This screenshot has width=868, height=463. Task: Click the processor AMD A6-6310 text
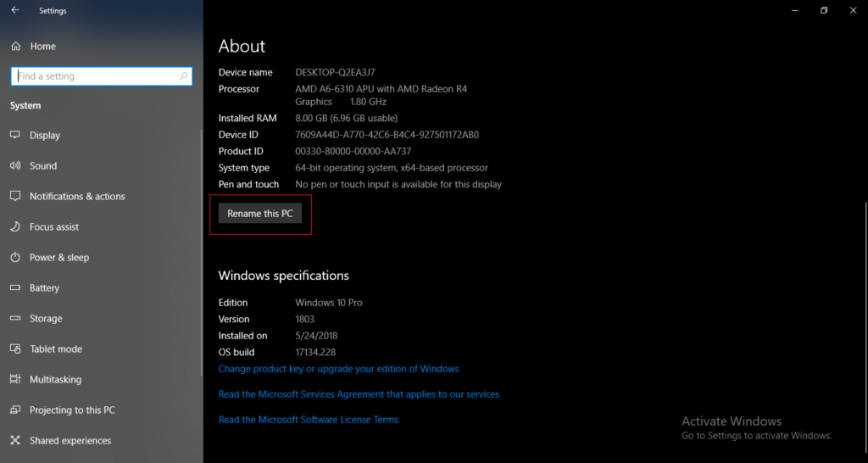[x=381, y=95]
